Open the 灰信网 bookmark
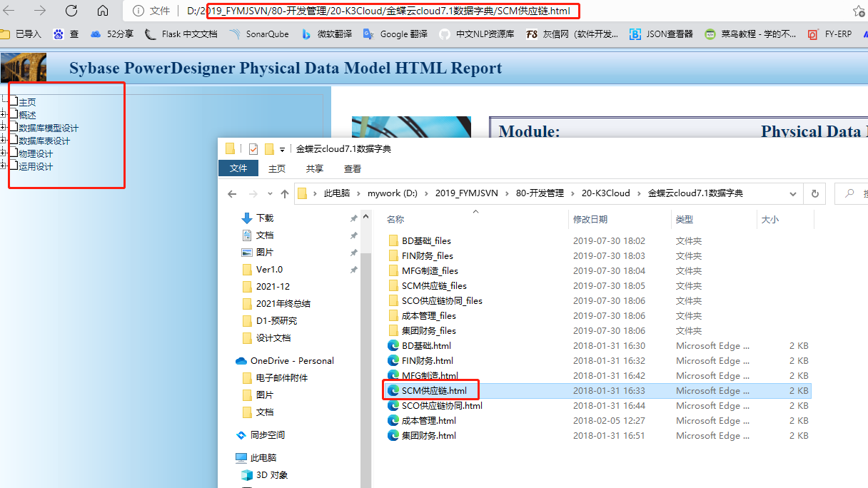The height and width of the screenshot is (488, 868). pyautogui.click(x=572, y=34)
